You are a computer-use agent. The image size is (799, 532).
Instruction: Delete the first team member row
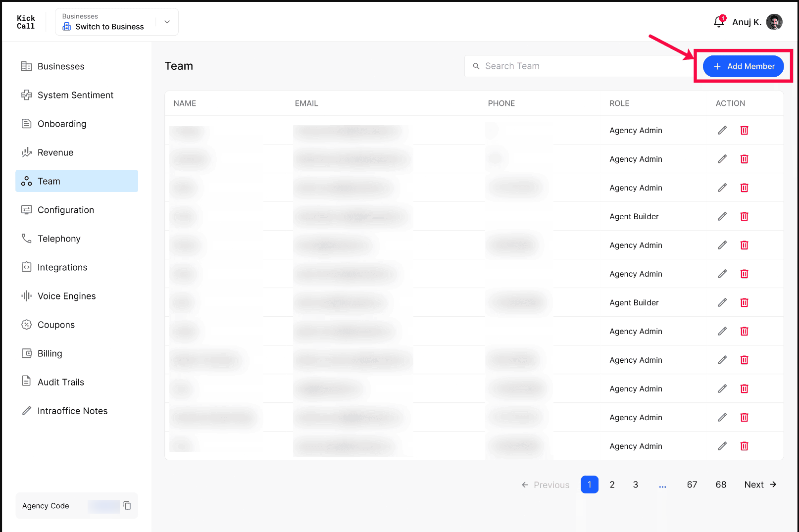point(744,130)
